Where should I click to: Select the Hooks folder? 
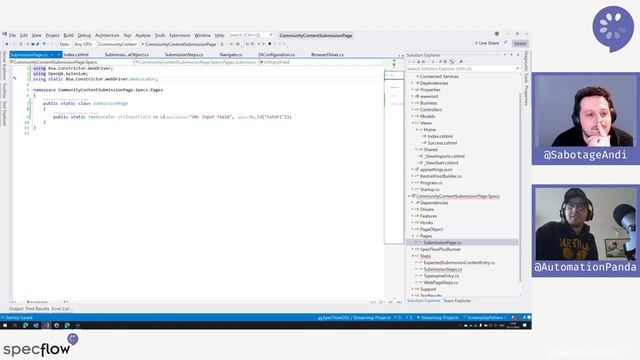[x=427, y=222]
